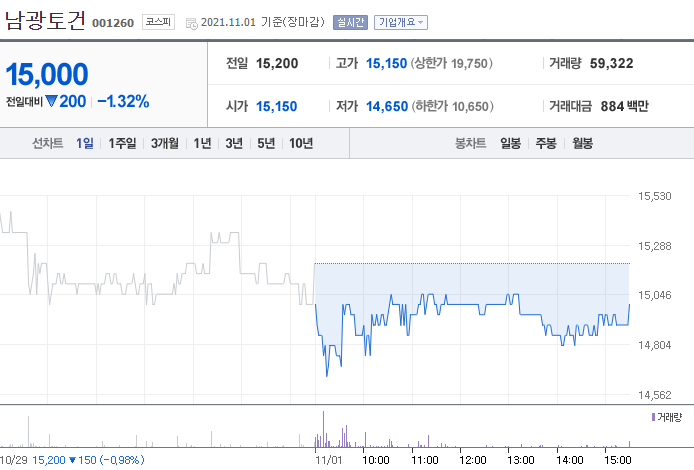694x470 pixels.
Task: Click the stock name 남광토건
Action: (x=45, y=20)
